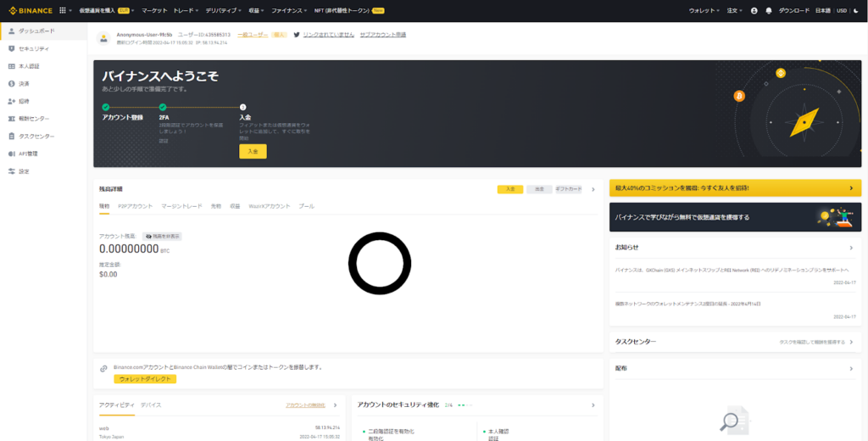The width and height of the screenshot is (868, 441).
Task: Open the マーケット menu item
Action: (154, 10)
